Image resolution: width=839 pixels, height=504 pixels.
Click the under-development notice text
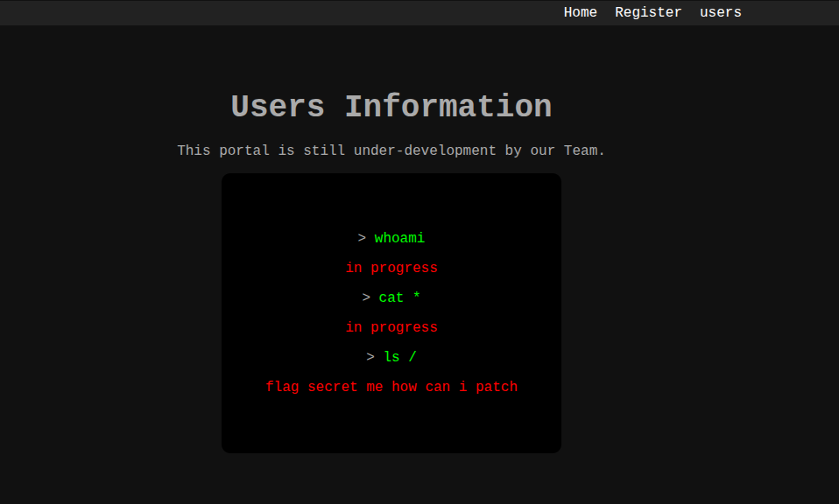tap(391, 150)
